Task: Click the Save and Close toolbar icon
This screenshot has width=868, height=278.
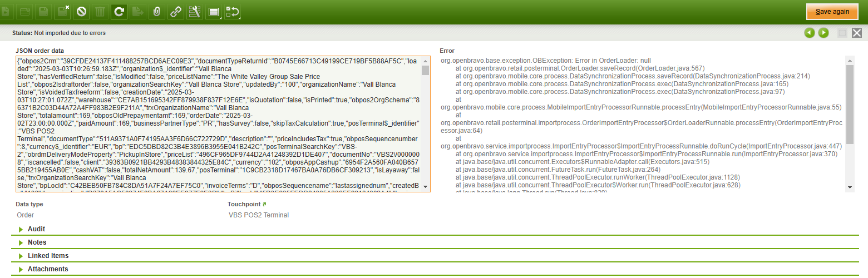Action: (x=63, y=11)
